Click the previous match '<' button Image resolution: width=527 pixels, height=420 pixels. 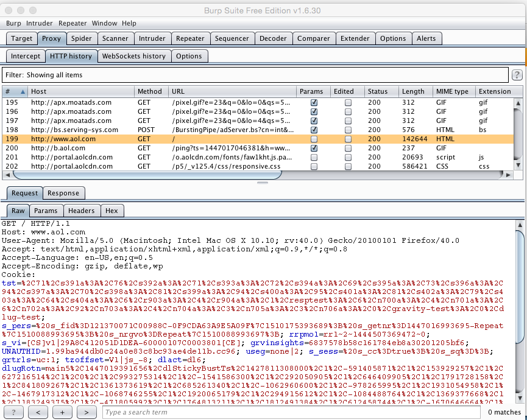point(38,412)
